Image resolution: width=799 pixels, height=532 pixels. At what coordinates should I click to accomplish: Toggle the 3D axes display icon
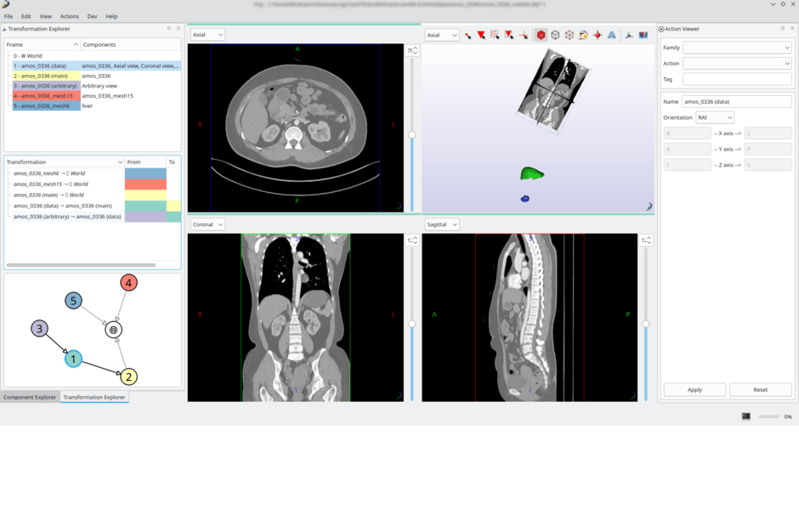click(x=629, y=35)
